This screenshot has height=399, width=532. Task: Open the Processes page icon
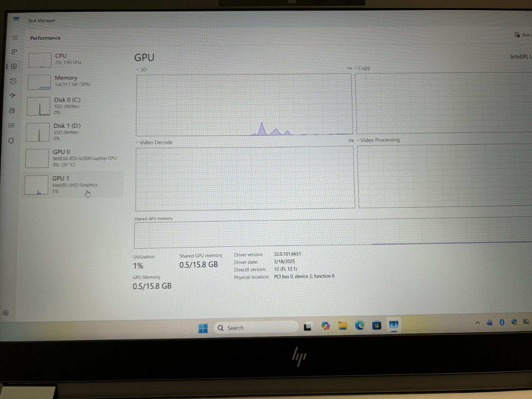tap(14, 52)
